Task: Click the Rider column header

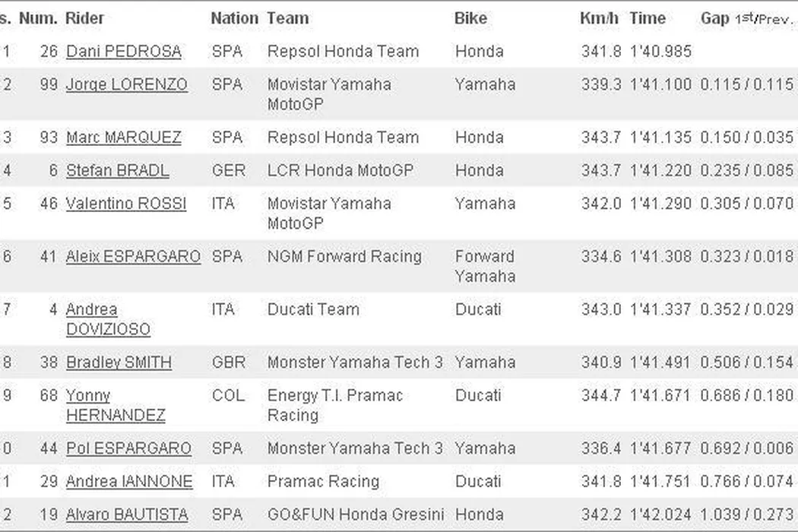Action: (85, 17)
